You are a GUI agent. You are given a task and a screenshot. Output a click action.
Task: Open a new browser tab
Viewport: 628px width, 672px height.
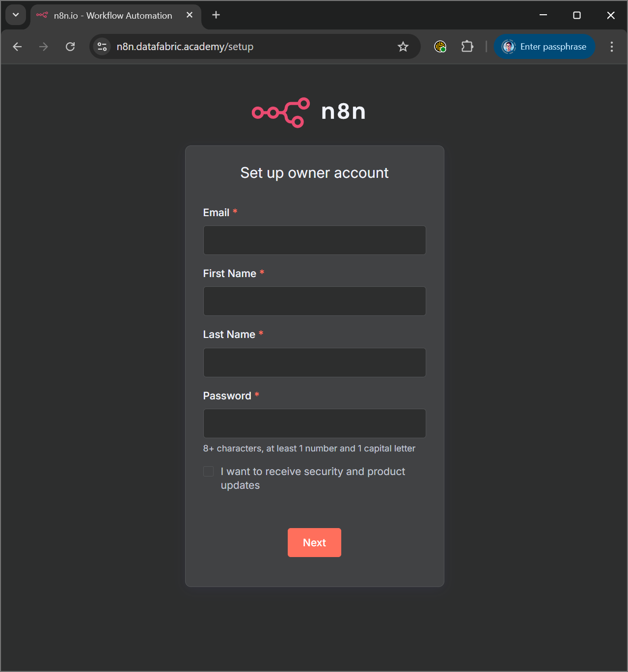(216, 15)
